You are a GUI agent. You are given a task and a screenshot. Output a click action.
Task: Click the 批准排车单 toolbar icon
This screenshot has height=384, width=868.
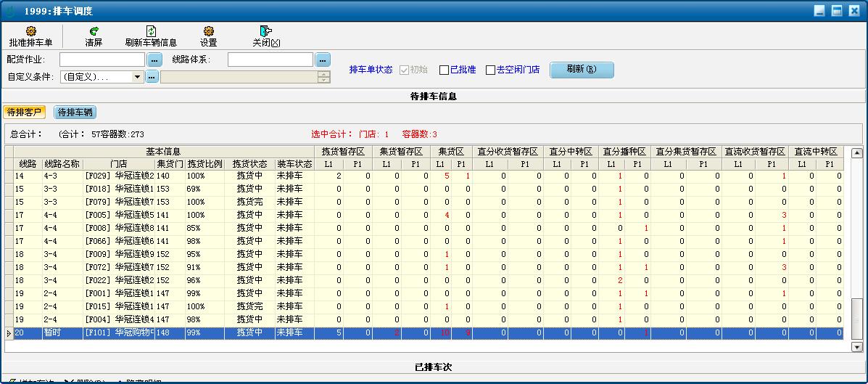[30, 31]
